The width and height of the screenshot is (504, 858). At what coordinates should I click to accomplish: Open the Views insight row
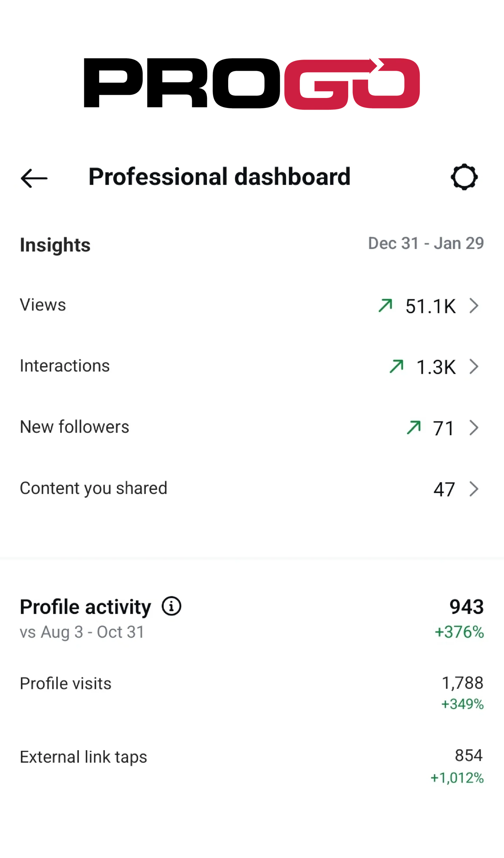tap(43, 305)
